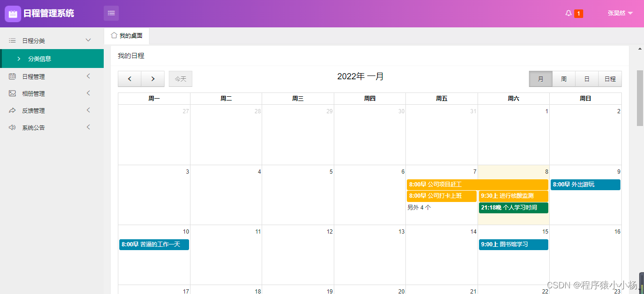The image size is (644, 294).
Task: Open the 张昊然 user dropdown
Action: click(x=620, y=13)
